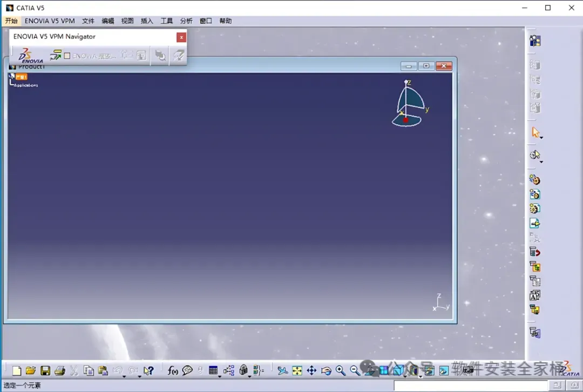
Task: Open the Capture camera icon
Action: (x=468, y=370)
